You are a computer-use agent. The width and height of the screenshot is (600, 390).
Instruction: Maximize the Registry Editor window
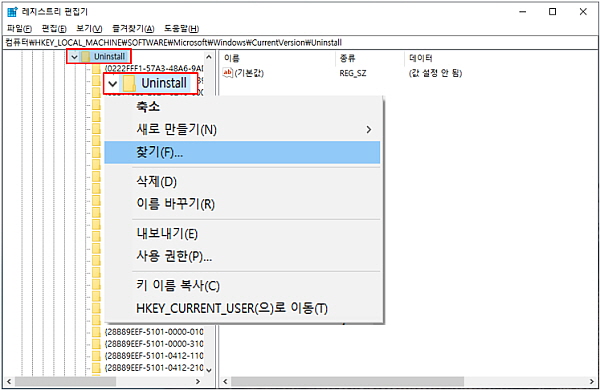[553, 12]
